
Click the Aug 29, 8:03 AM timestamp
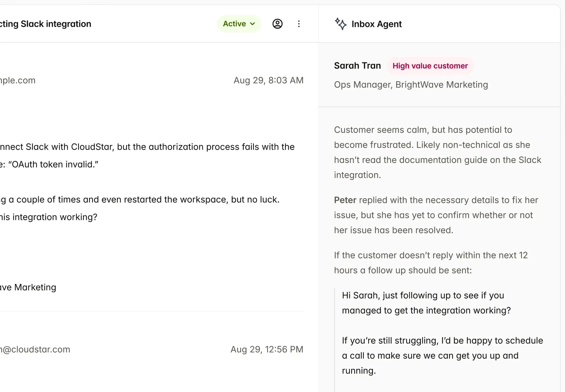pos(268,80)
